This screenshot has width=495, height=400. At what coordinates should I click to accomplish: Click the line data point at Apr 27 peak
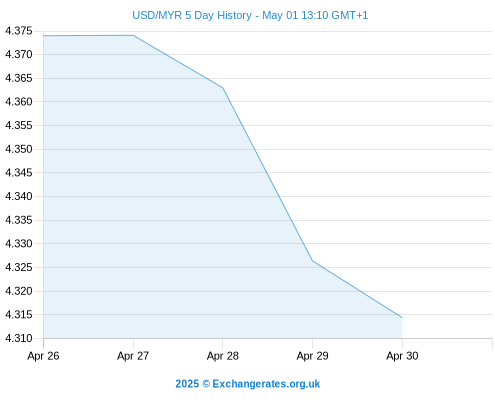pos(133,35)
